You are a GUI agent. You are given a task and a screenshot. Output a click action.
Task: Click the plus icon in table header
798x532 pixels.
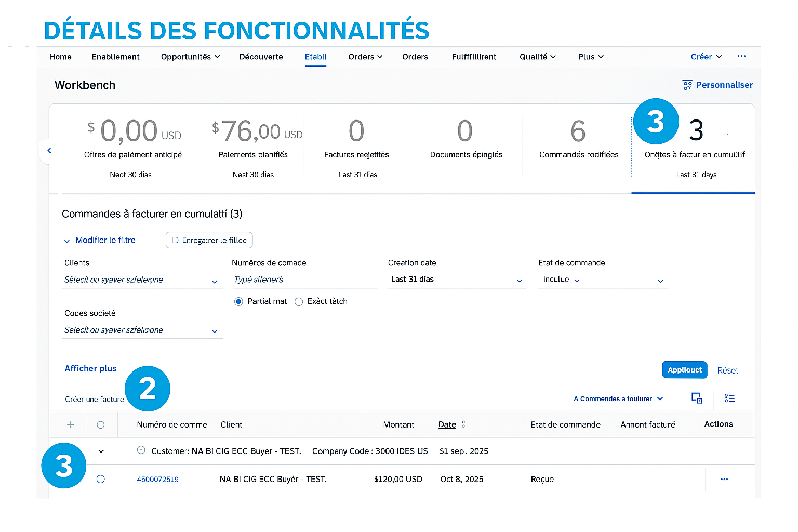point(71,425)
